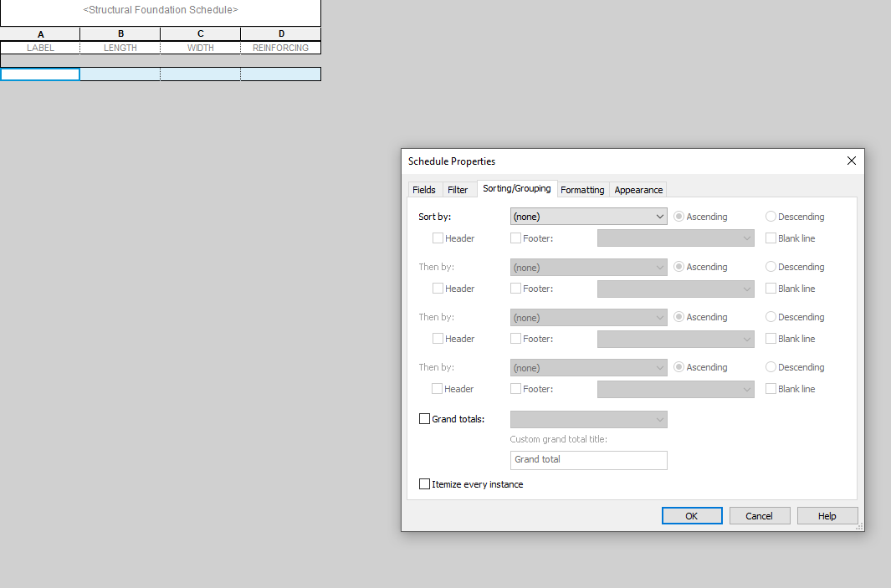Image resolution: width=891 pixels, height=588 pixels.
Task: Select the Formatting tab
Action: [582, 189]
